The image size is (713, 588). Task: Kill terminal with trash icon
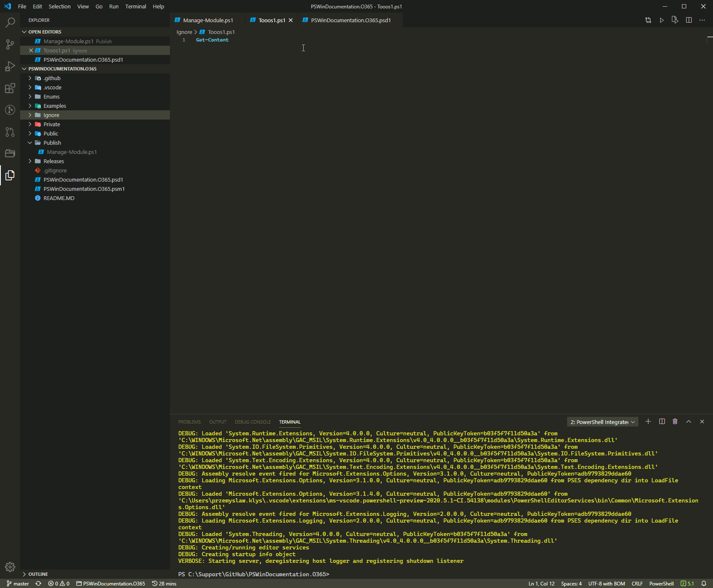pos(675,421)
